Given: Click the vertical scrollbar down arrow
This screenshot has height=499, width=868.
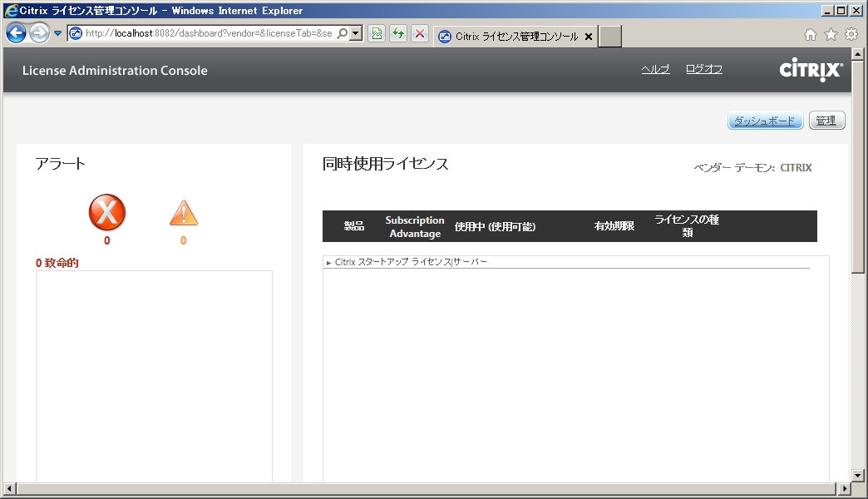Looking at the screenshot, I should point(859,475).
